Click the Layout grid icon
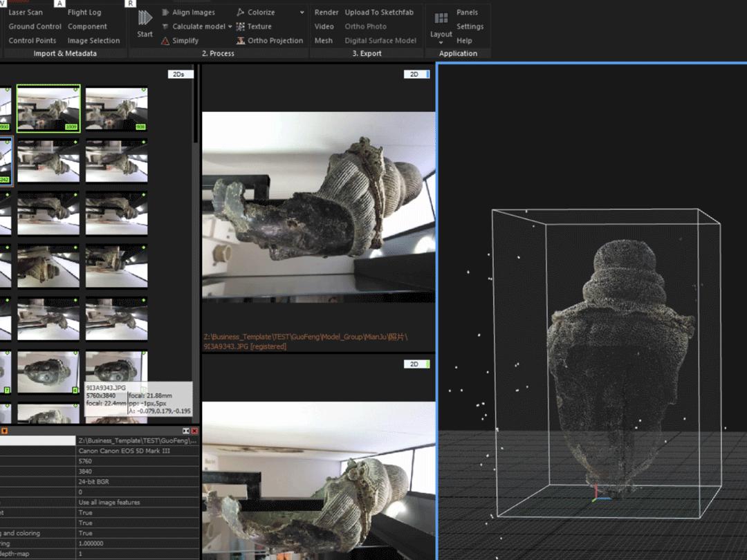This screenshot has height=560, width=747. (x=441, y=18)
